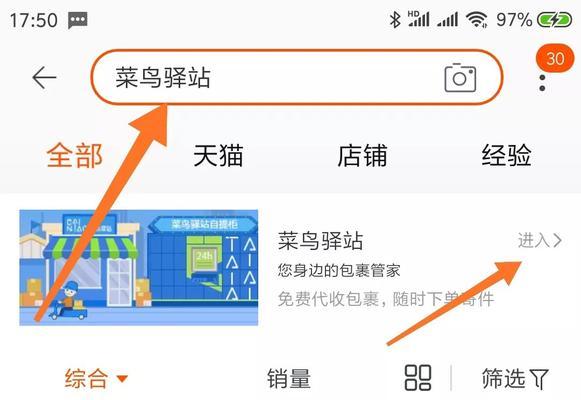
Task: Open the 菜鸟驿站 result title
Action: tap(320, 241)
